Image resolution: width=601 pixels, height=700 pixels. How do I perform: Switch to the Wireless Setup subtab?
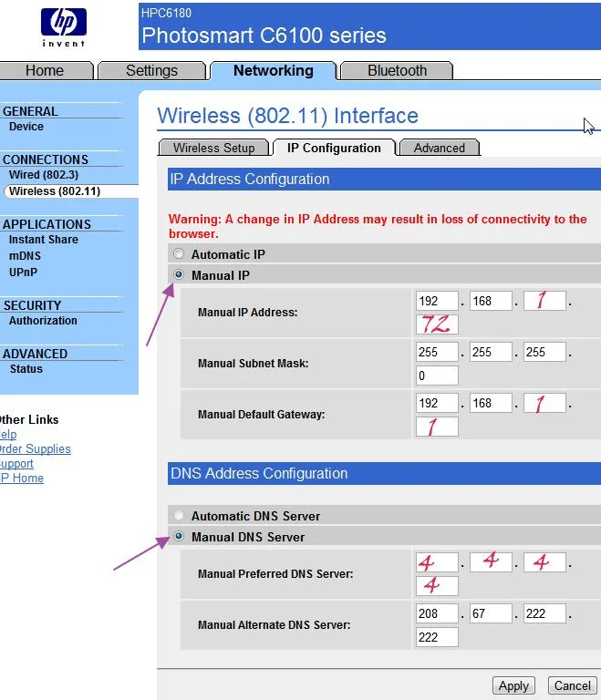coord(213,148)
